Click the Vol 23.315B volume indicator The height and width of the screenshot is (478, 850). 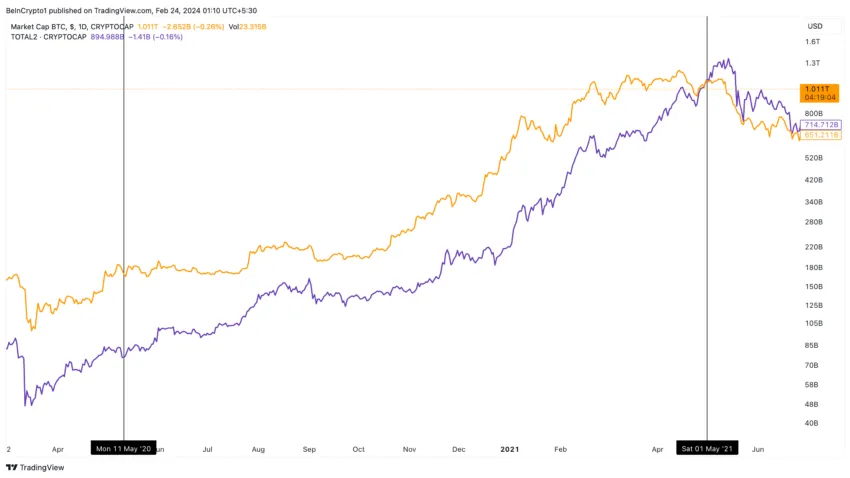(x=247, y=27)
